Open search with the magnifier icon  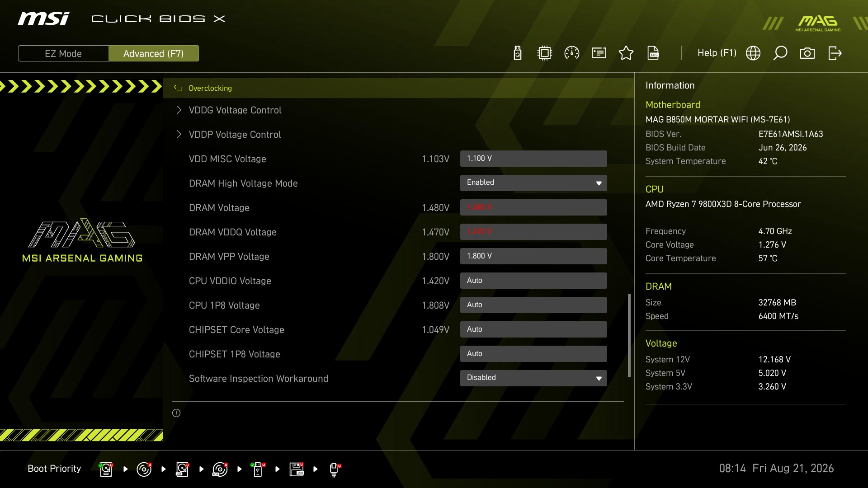click(780, 53)
